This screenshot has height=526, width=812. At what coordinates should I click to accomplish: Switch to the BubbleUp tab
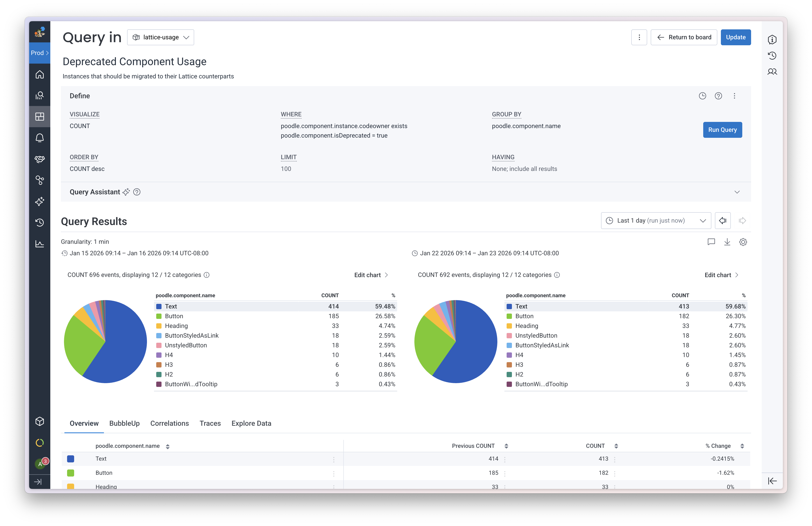click(124, 423)
